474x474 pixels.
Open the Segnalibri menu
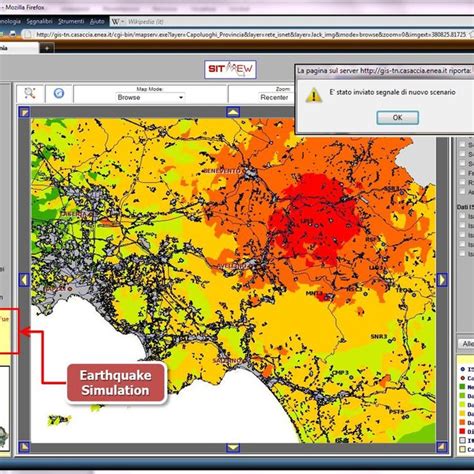39,22
